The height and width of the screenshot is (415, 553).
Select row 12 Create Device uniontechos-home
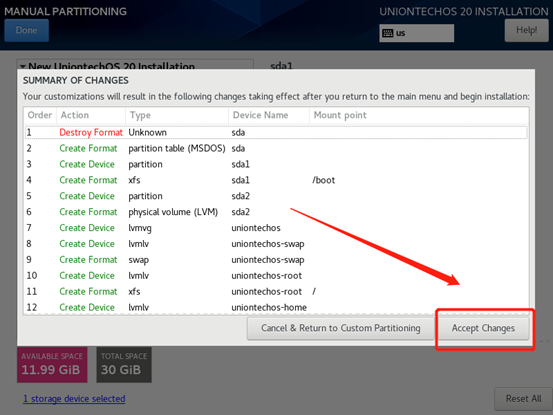pyautogui.click(x=276, y=307)
